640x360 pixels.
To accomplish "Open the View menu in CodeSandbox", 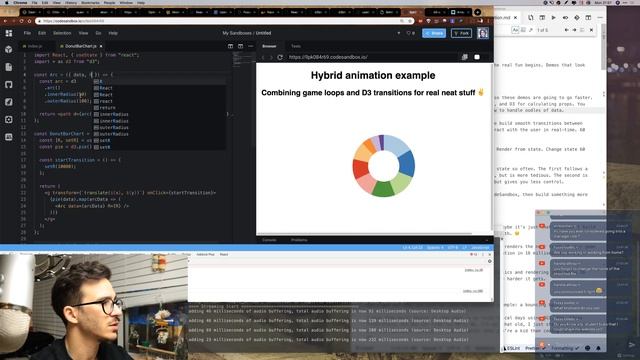I will pos(83,33).
